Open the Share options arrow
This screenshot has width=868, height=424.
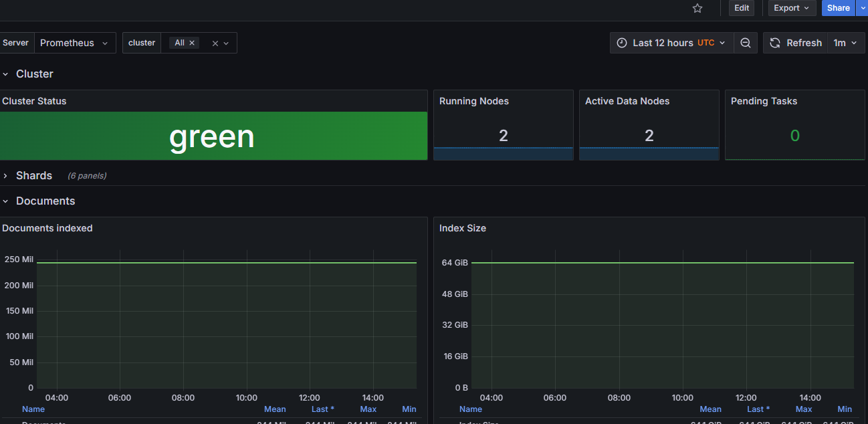coord(861,8)
